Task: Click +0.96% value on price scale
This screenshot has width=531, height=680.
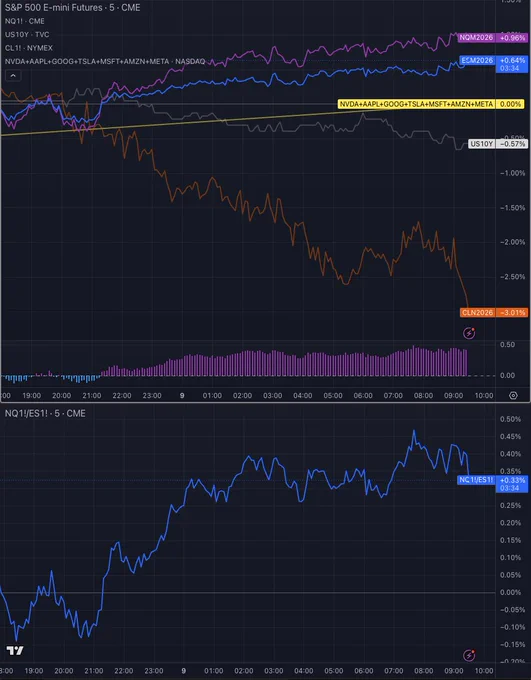Action: 512,38
